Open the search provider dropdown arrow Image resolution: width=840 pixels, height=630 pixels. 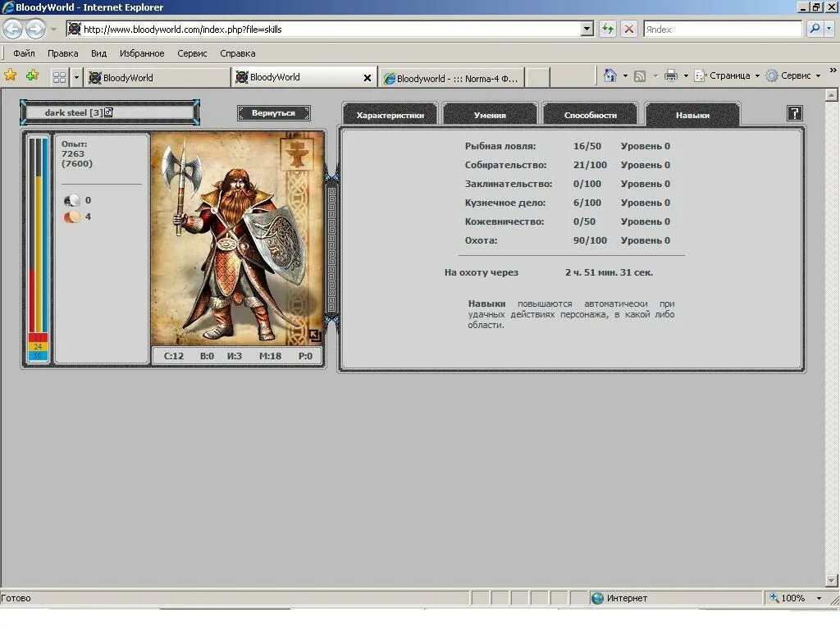pos(829,29)
